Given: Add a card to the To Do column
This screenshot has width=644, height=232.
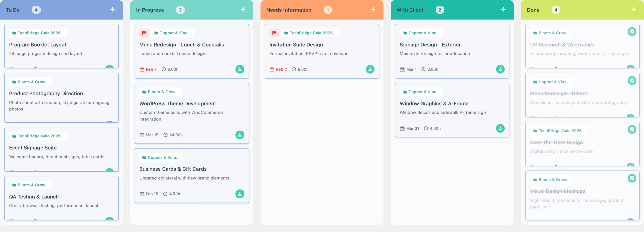Looking at the screenshot, I should click(112, 10).
